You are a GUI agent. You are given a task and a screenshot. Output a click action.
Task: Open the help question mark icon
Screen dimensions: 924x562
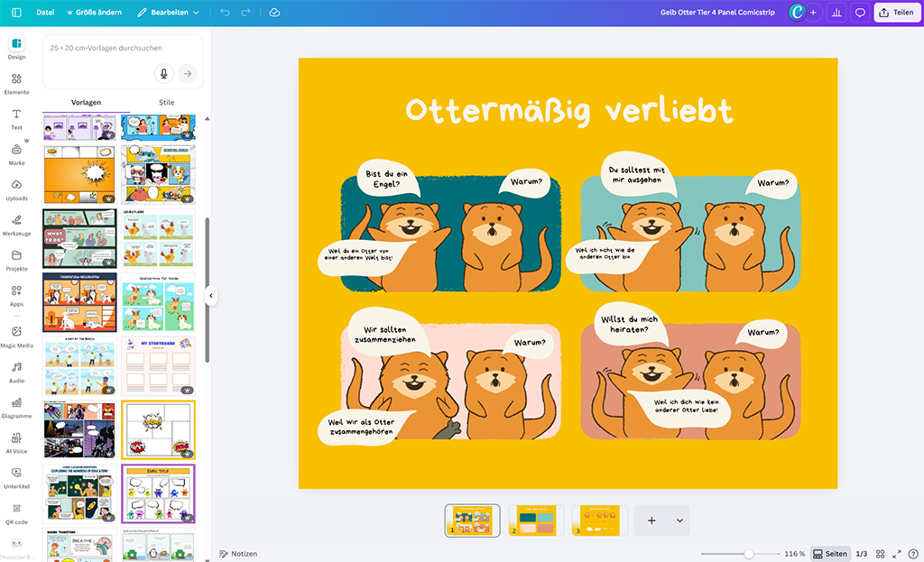click(x=913, y=554)
